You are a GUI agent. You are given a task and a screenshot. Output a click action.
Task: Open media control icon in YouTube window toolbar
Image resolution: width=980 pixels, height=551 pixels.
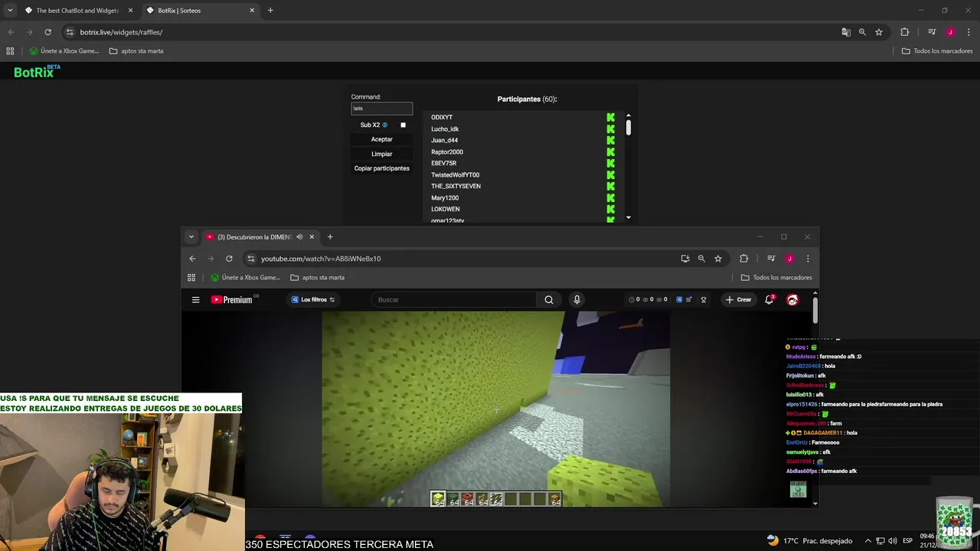[x=771, y=259]
